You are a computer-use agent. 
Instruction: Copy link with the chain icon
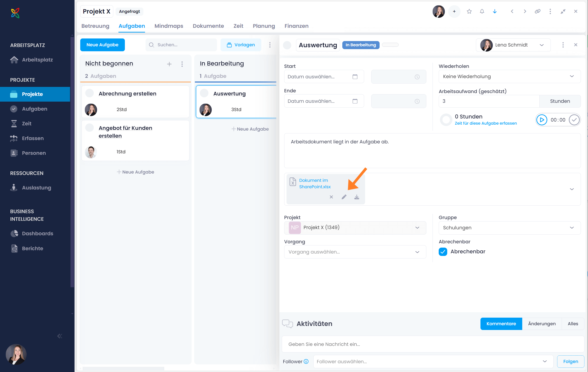[537, 11]
